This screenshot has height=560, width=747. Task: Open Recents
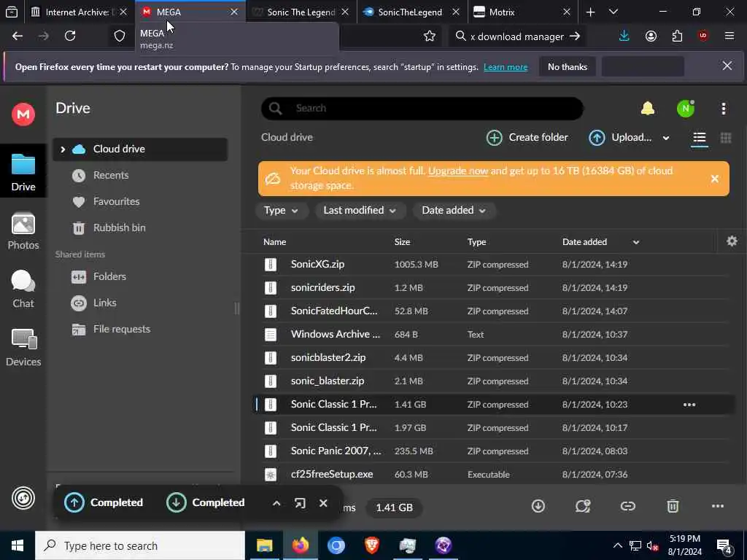click(111, 175)
